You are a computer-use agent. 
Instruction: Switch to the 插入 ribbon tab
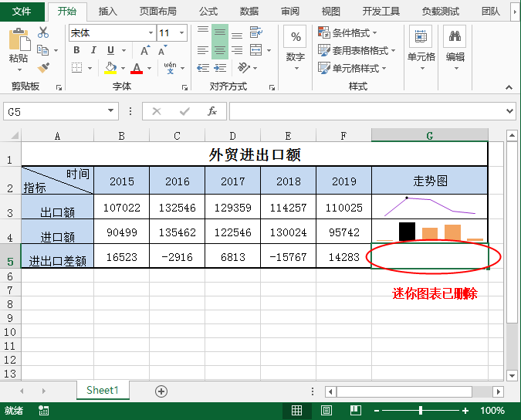(x=108, y=12)
